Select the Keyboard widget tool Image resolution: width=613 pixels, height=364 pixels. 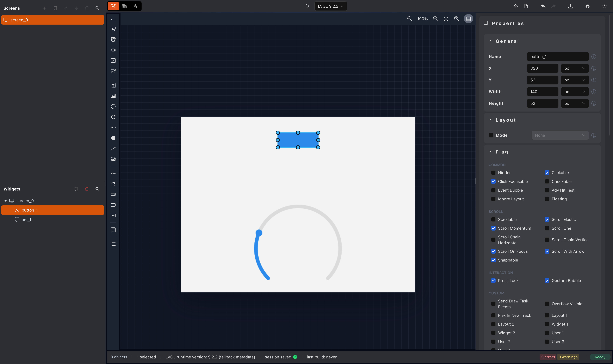[x=113, y=216]
